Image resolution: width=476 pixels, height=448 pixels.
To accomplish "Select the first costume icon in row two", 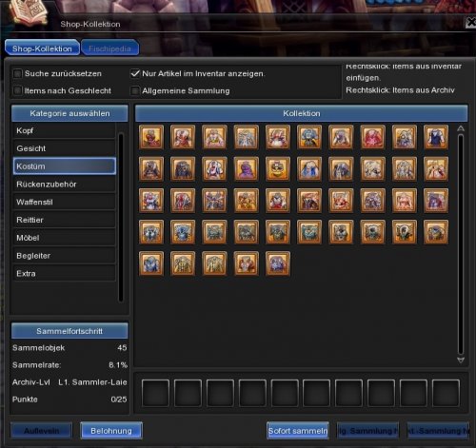I will click(151, 168).
